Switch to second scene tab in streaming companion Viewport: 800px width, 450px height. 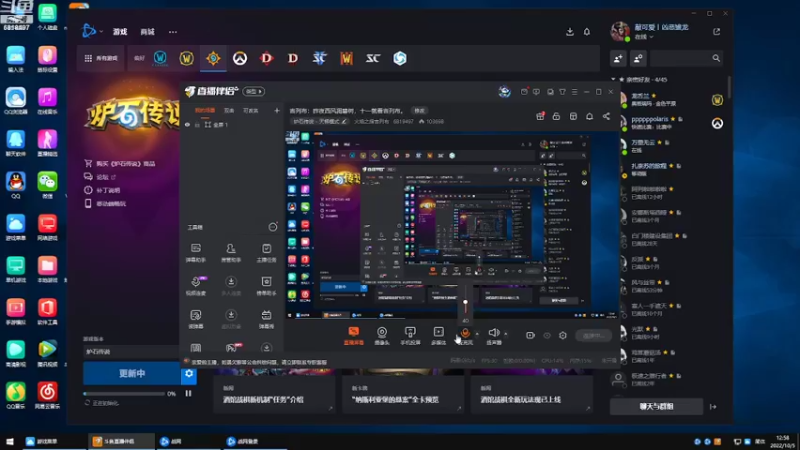point(229,110)
